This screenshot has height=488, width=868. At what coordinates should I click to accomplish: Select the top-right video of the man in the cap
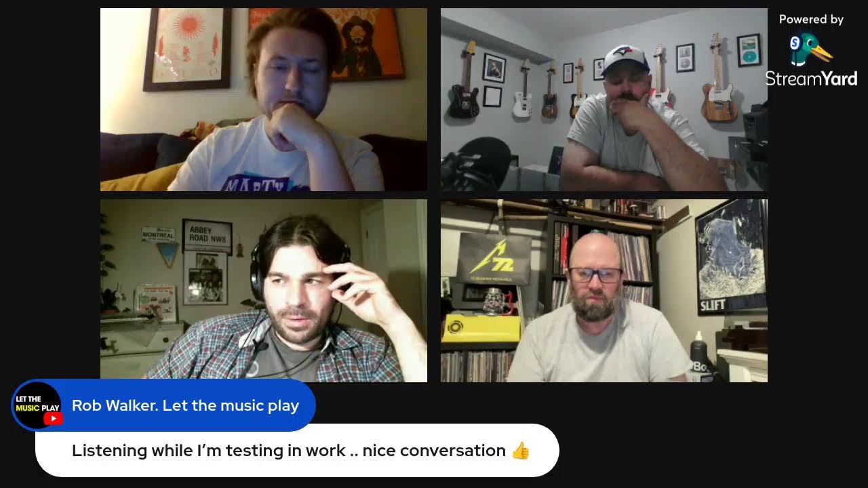click(604, 100)
